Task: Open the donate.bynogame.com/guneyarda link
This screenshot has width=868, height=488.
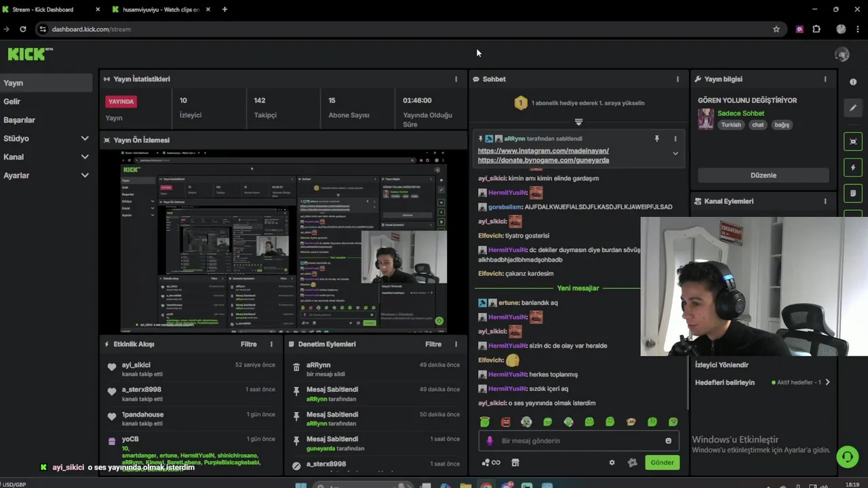Action: (x=543, y=161)
